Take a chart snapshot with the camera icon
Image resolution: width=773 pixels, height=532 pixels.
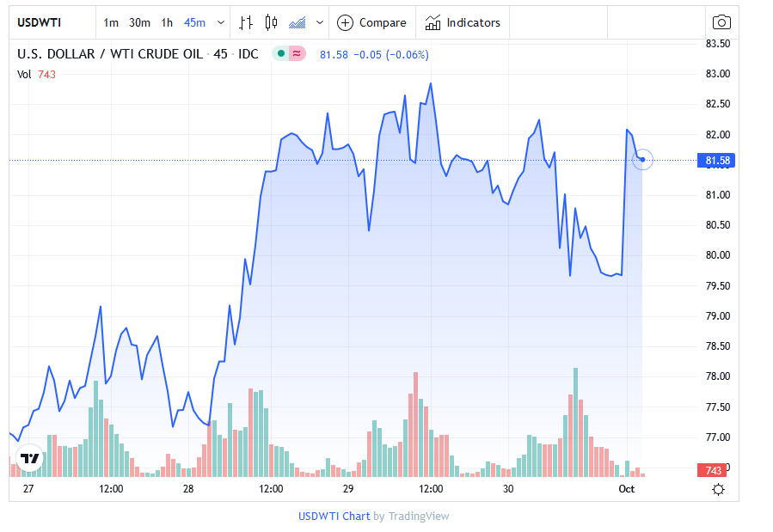click(721, 22)
